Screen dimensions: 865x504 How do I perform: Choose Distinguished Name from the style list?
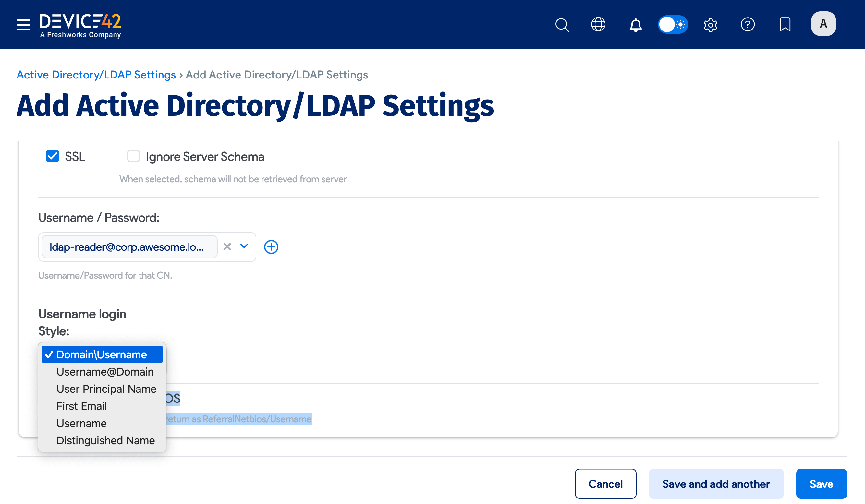(x=105, y=440)
